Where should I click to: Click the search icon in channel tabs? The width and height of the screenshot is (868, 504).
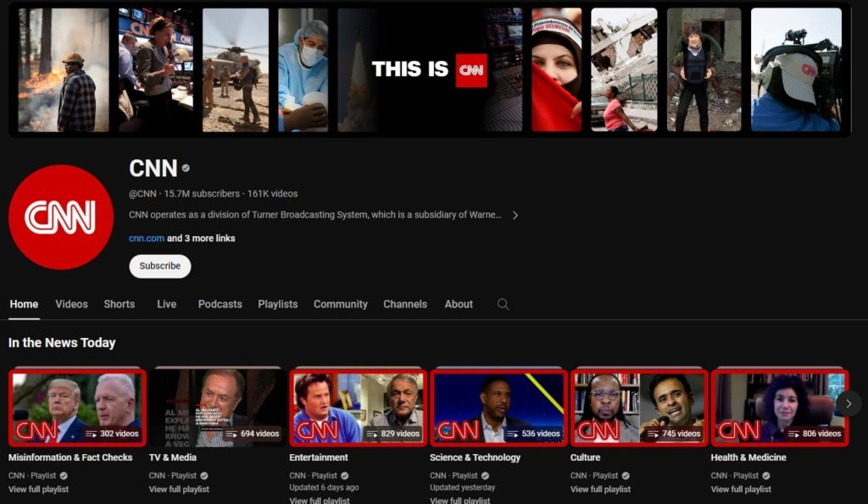pos(504,304)
